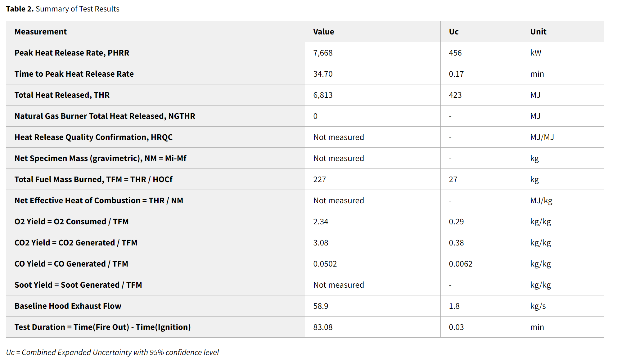
Task: Click the 0.38 CO2 Yield uncertainty cell
Action: tap(456, 243)
